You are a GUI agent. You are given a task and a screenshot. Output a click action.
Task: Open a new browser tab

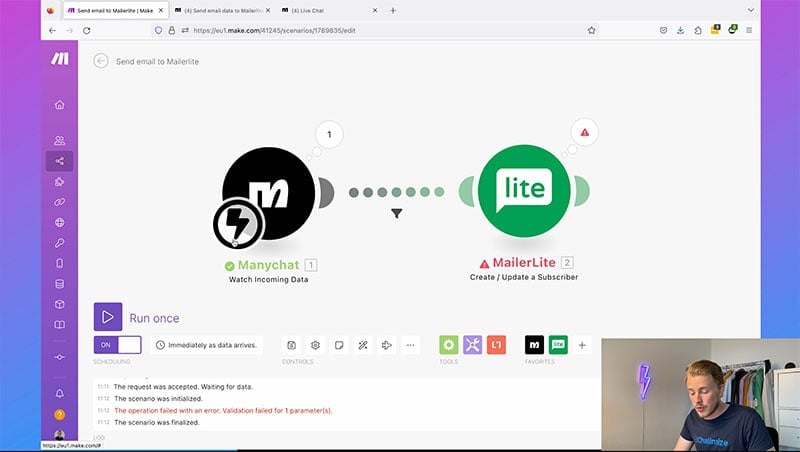coord(393,10)
